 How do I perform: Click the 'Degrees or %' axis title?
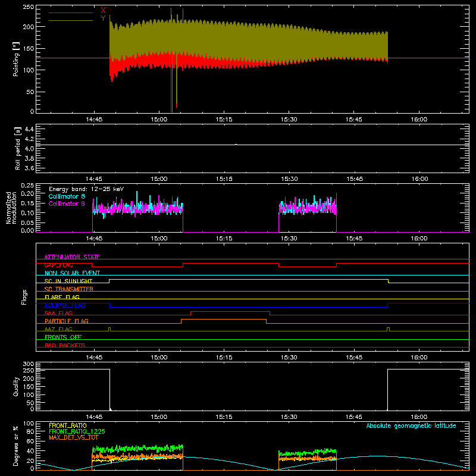click(16, 446)
